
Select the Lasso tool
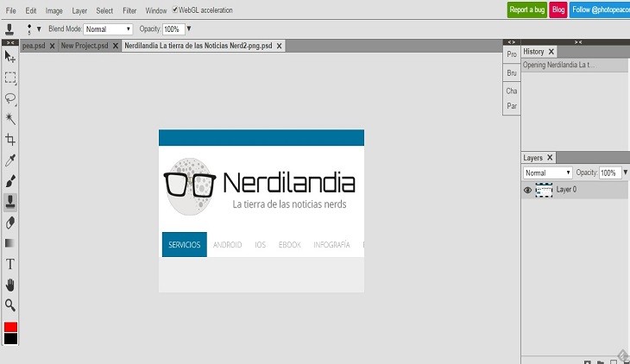click(x=10, y=98)
